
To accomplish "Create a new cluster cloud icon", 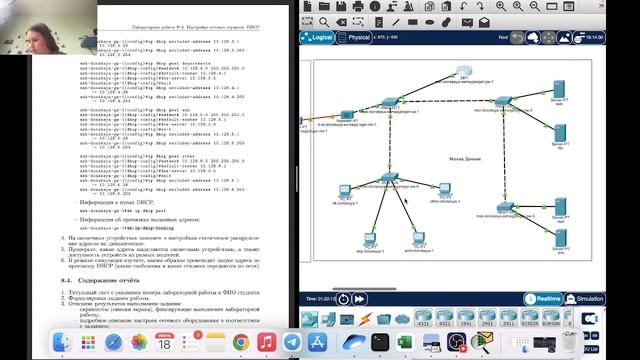I will click(x=533, y=38).
